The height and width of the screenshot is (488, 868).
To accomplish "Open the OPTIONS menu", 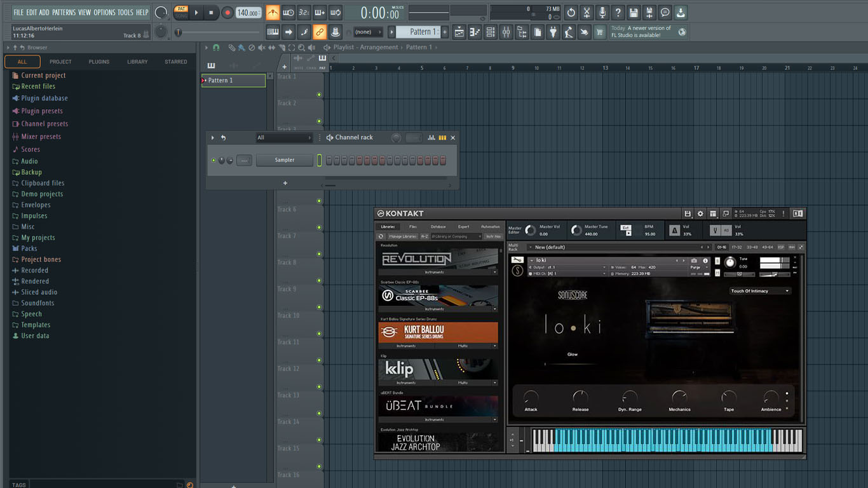I will tap(105, 12).
